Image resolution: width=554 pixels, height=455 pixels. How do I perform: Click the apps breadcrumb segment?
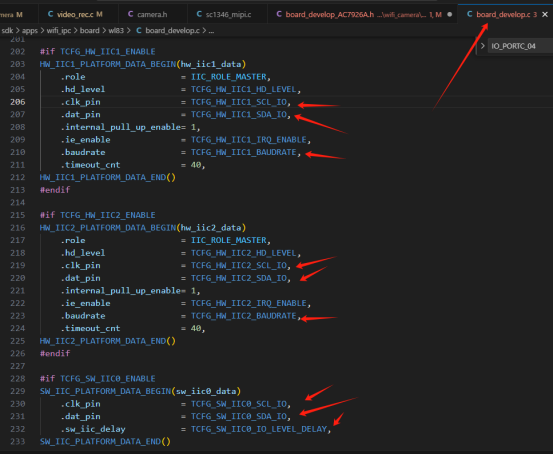tap(30, 31)
